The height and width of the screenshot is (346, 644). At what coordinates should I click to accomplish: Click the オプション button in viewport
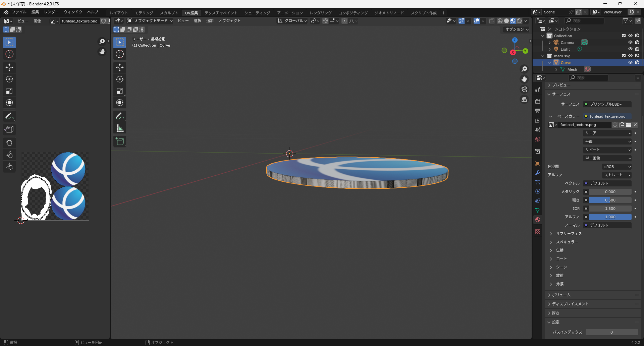(517, 30)
